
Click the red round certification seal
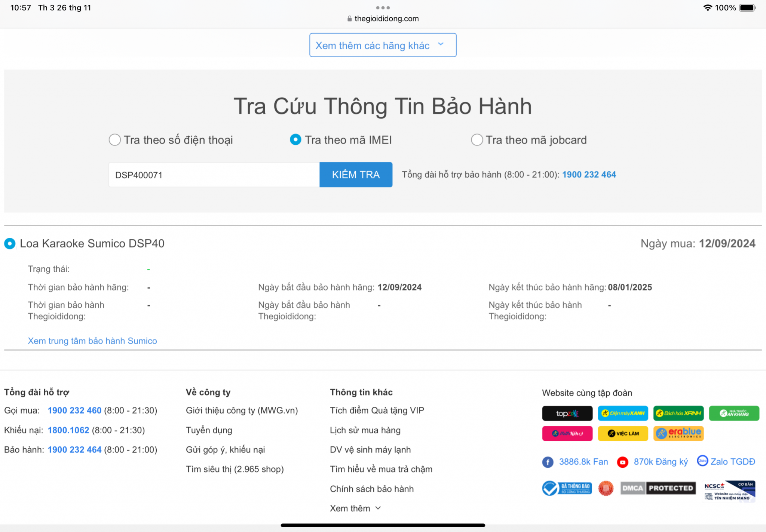(606, 488)
